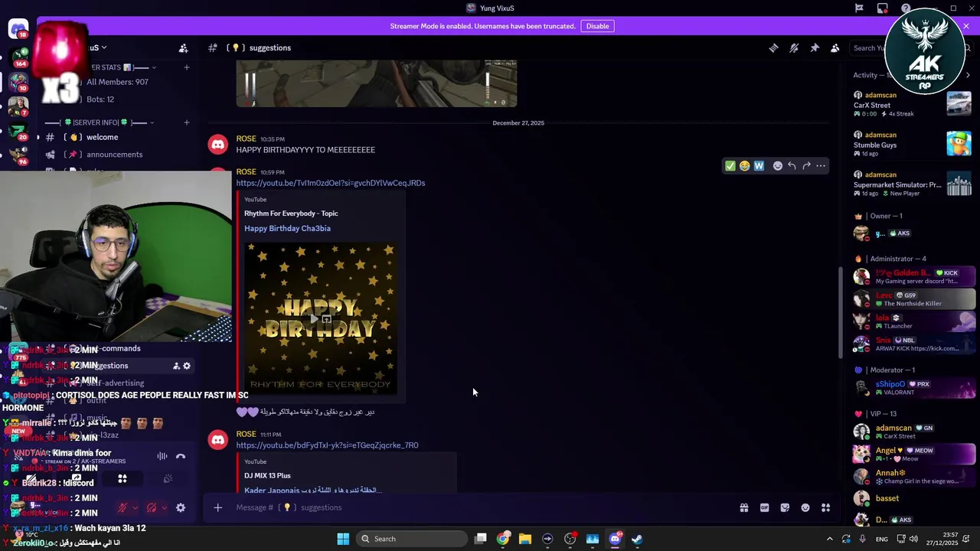Image resolution: width=980 pixels, height=551 pixels.
Task: Select the Bots: 12 channel
Action: click(x=100, y=99)
